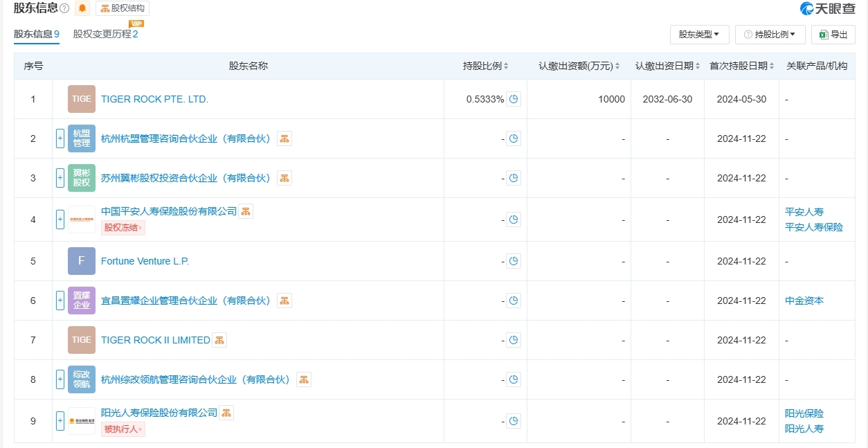Click pie chart icon in Fortune Venture row
868x448 pixels.
click(x=514, y=261)
